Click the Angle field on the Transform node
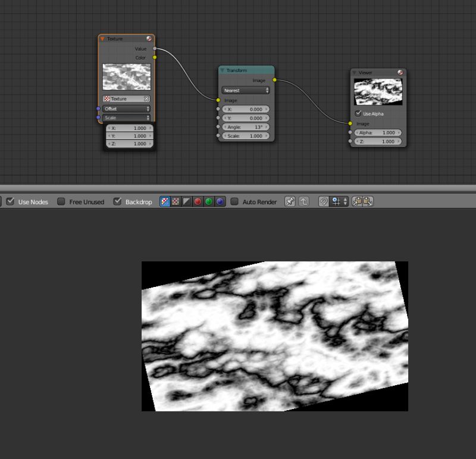The image size is (476, 459). point(245,127)
